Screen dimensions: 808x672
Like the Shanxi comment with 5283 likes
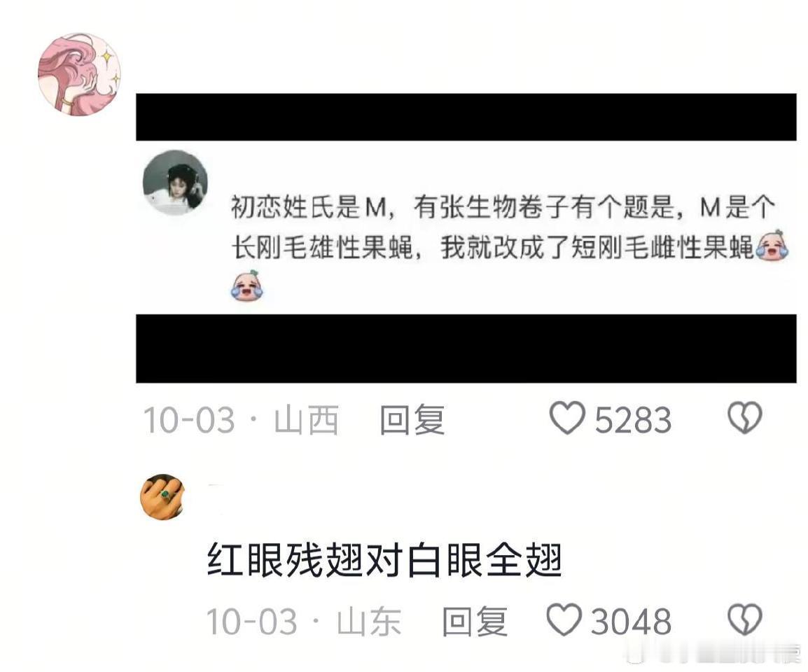tap(567, 419)
